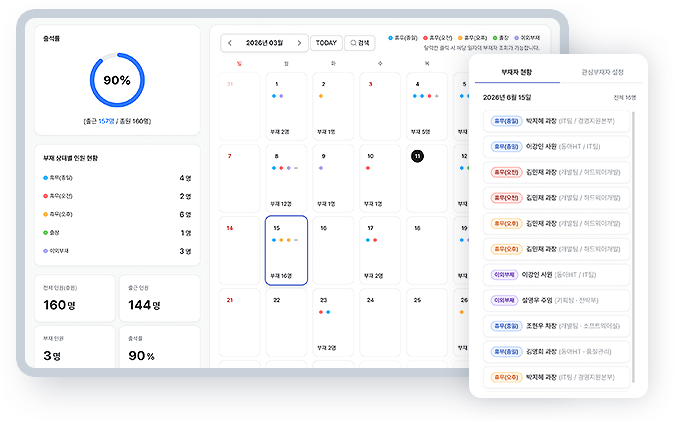
Task: Select calendar day 22
Action: click(286, 322)
